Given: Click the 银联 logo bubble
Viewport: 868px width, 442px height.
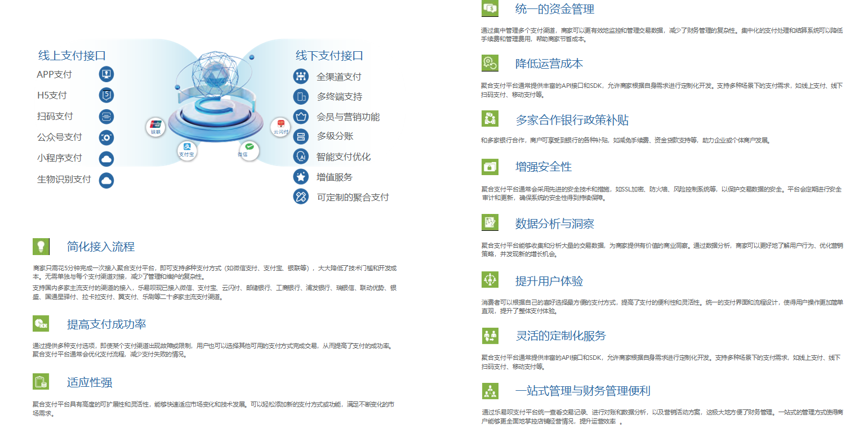Looking at the screenshot, I should click(155, 127).
